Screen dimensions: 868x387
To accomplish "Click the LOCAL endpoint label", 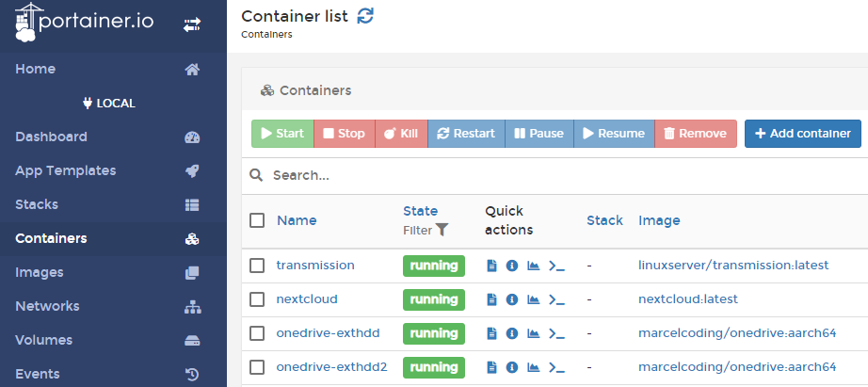I will 109,104.
